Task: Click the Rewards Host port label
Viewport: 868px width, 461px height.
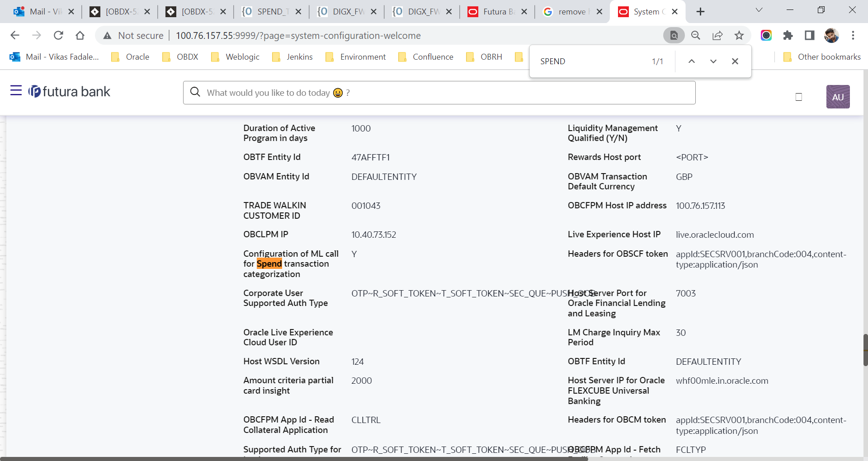Action: point(604,157)
